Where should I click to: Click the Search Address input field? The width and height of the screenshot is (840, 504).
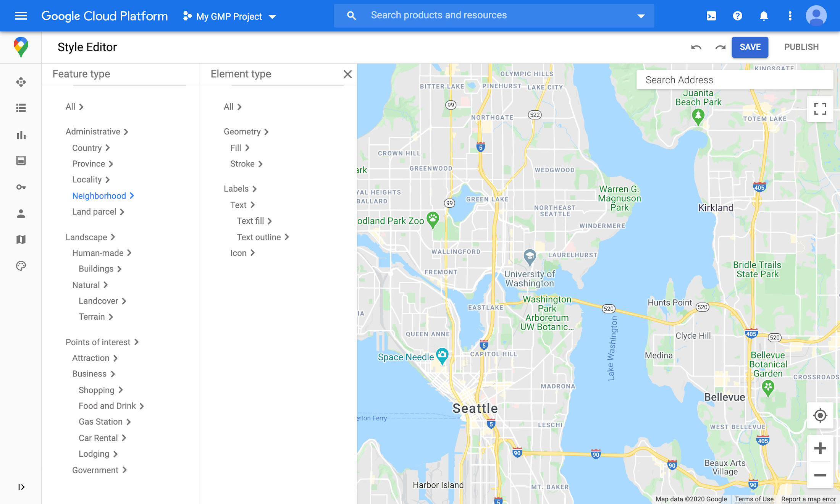[x=734, y=80]
